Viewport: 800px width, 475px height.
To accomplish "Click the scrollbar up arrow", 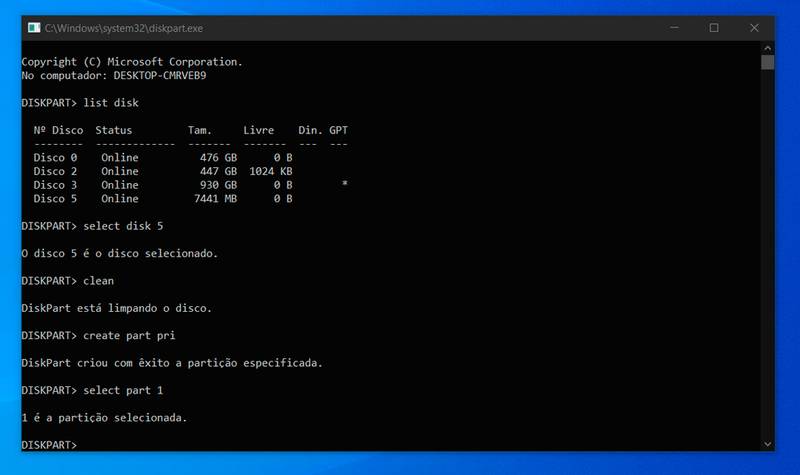I will pos(767,48).
